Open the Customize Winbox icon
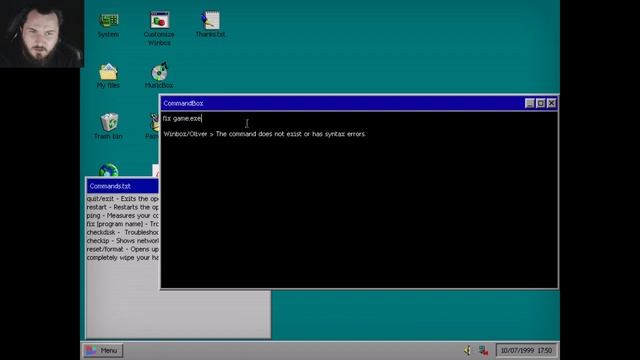640x360 pixels. point(159,29)
